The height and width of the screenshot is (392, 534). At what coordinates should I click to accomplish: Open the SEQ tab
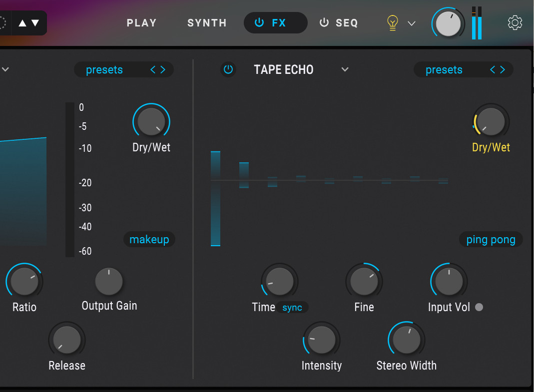[347, 23]
